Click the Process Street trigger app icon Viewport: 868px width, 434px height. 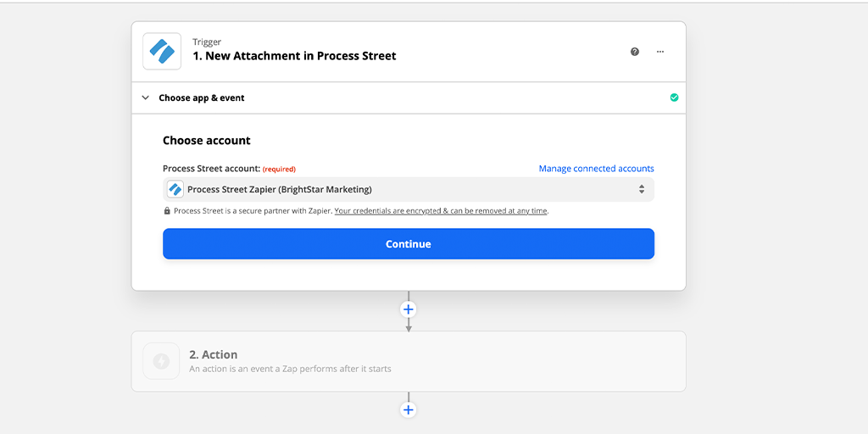point(162,52)
